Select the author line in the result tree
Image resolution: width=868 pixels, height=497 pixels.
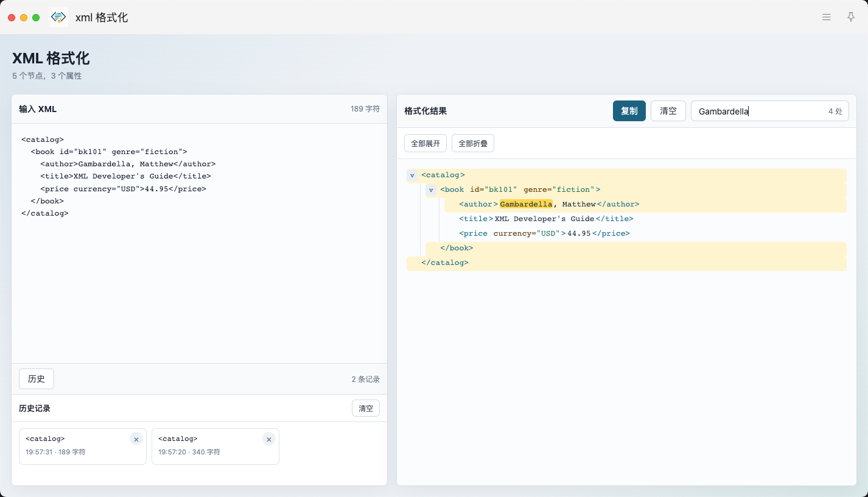tap(645, 205)
